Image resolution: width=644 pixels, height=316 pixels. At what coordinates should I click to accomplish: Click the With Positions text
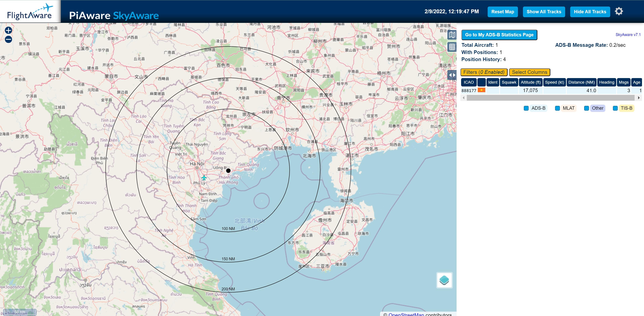[x=481, y=52]
